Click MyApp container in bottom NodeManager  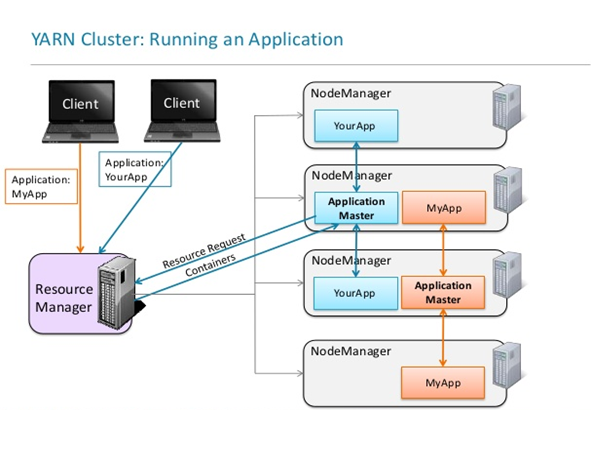coord(443,383)
